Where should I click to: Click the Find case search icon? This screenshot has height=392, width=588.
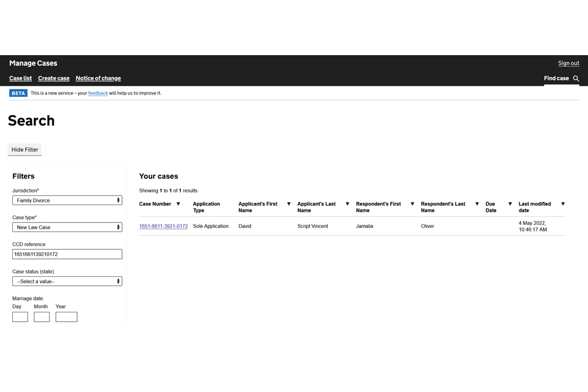[575, 78]
